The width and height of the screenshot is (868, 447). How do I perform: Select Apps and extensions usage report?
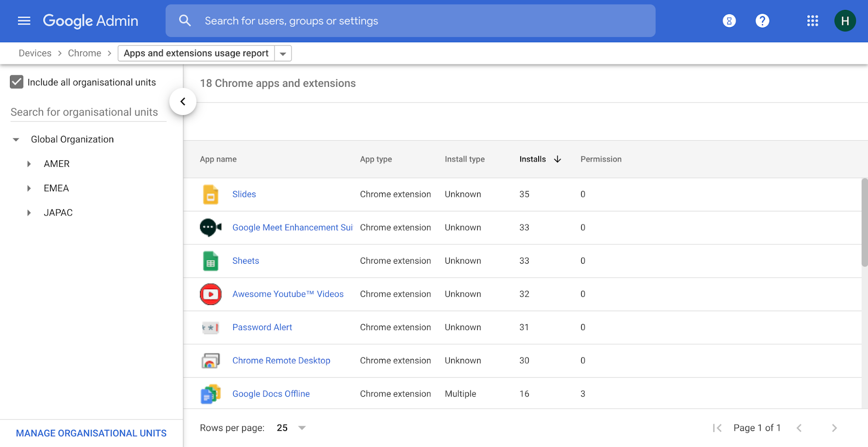pos(196,53)
